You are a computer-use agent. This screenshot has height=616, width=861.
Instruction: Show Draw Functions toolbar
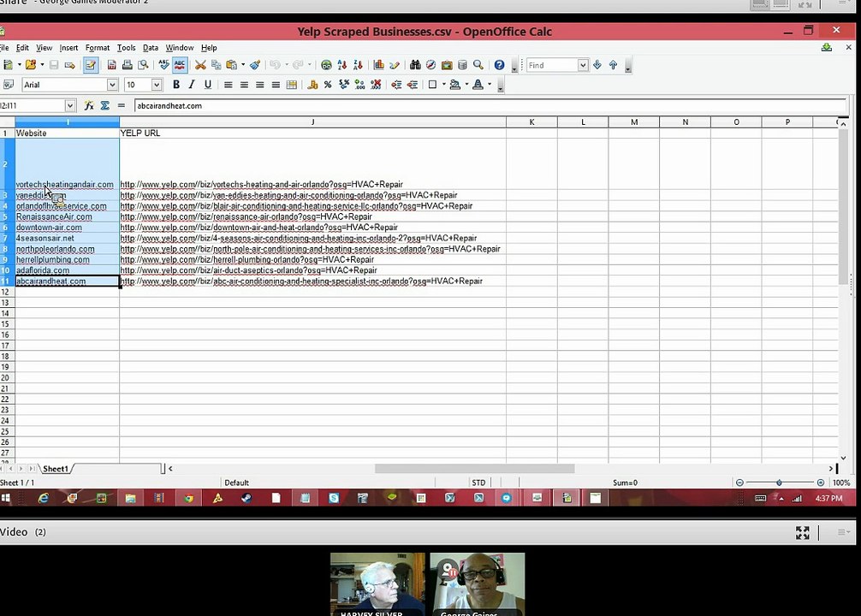(x=395, y=65)
